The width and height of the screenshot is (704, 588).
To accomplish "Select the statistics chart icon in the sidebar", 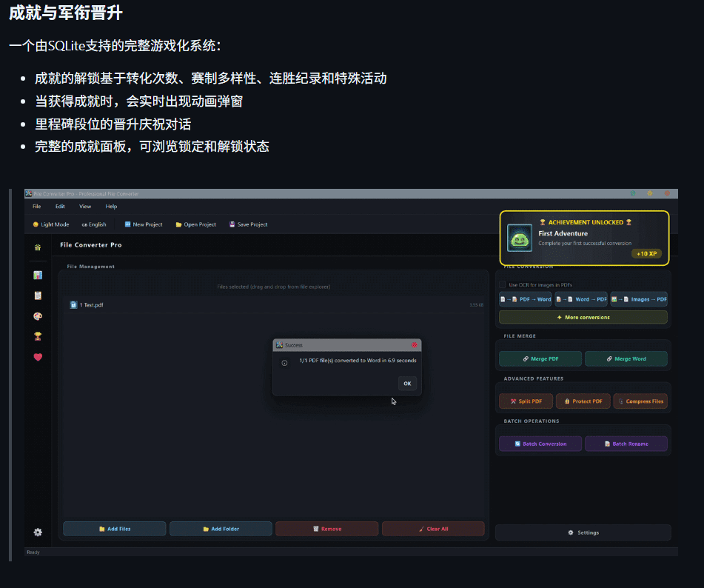I will [x=37, y=274].
